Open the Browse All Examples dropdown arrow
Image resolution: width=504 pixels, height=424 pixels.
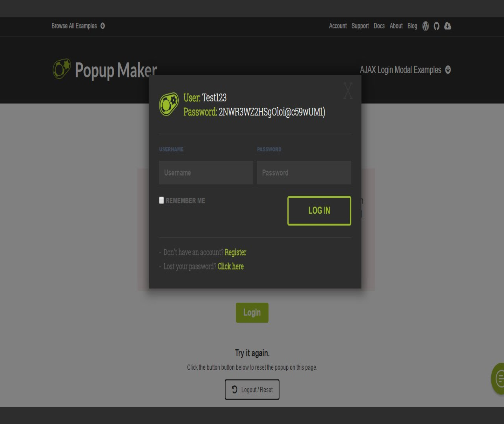pyautogui.click(x=103, y=26)
